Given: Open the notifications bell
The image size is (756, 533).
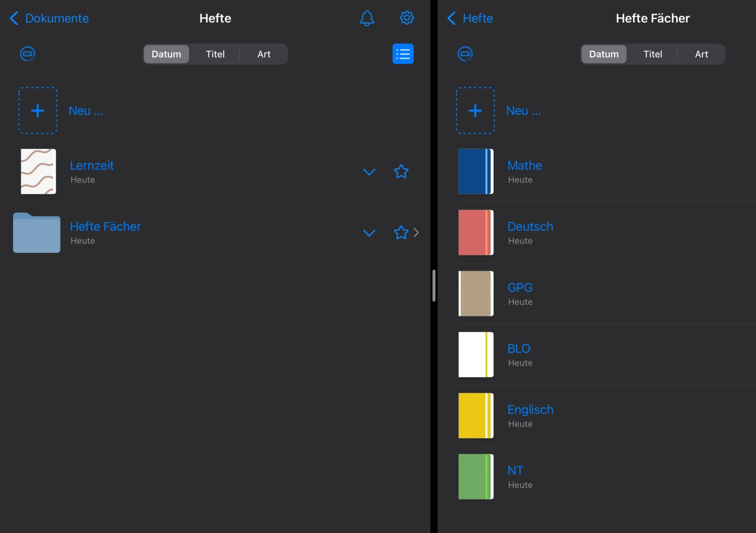Looking at the screenshot, I should click(366, 18).
